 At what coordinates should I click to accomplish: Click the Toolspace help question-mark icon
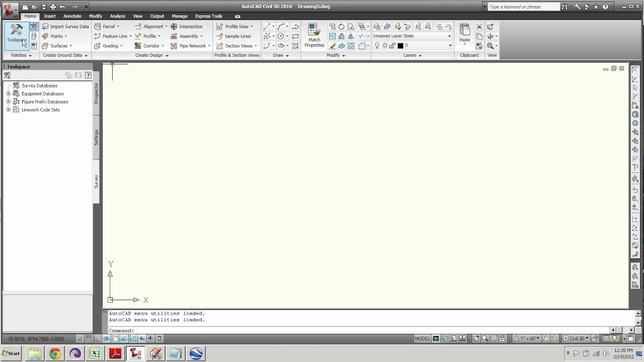tap(88, 75)
